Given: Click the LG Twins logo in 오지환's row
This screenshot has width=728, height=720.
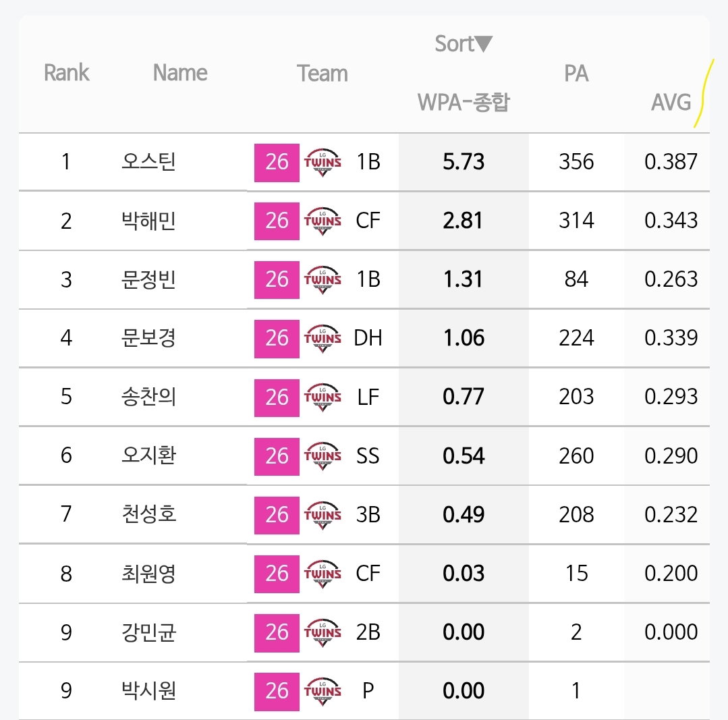Looking at the screenshot, I should point(323,456).
